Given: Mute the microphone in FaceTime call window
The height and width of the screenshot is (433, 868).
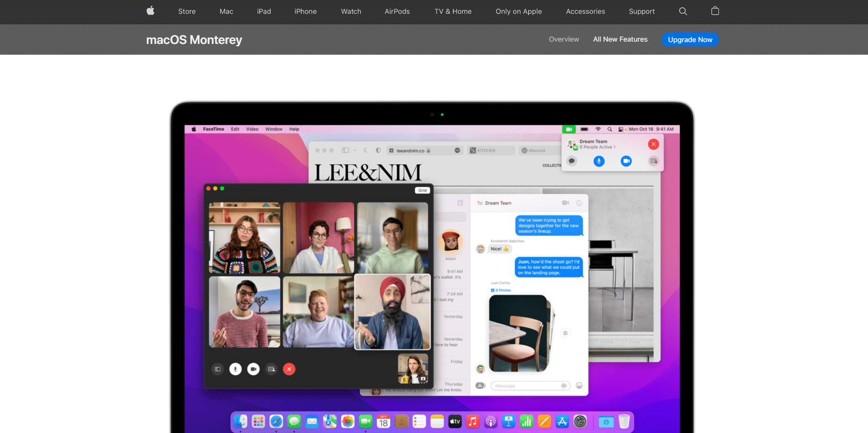Looking at the screenshot, I should pos(236,369).
